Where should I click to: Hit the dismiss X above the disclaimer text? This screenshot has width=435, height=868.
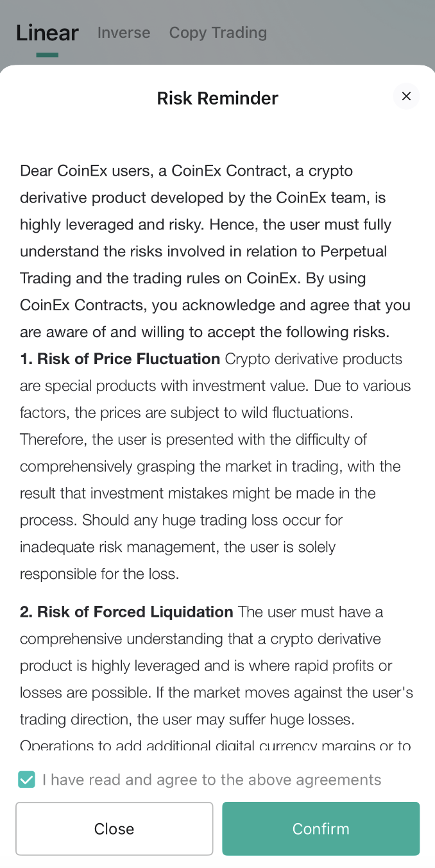pos(406,96)
